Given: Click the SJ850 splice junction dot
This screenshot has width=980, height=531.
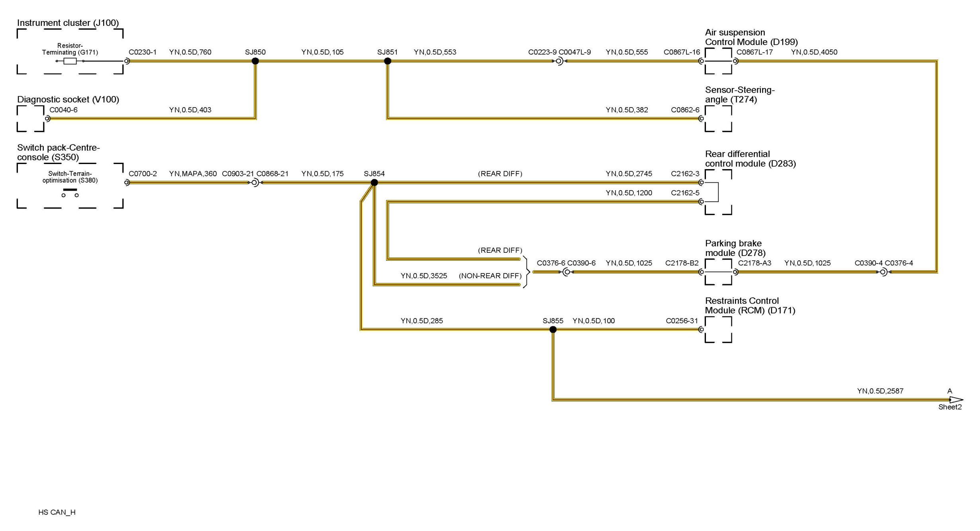Looking at the screenshot, I should click(x=255, y=61).
